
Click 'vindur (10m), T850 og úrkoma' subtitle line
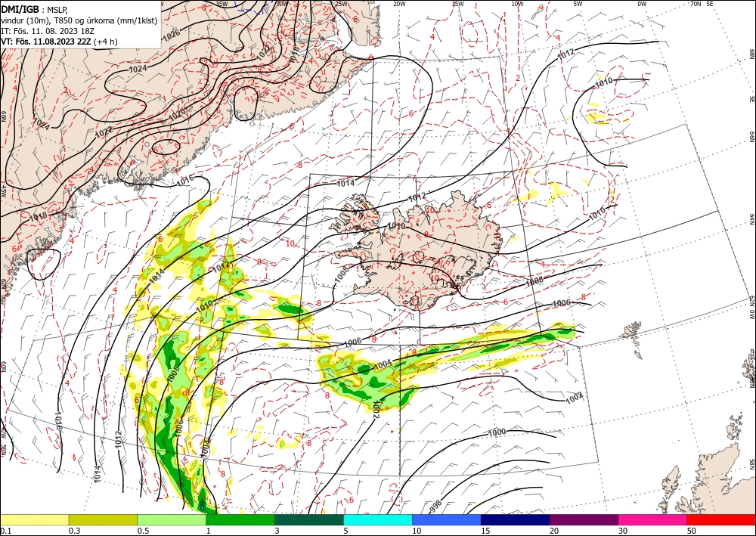[79, 20]
